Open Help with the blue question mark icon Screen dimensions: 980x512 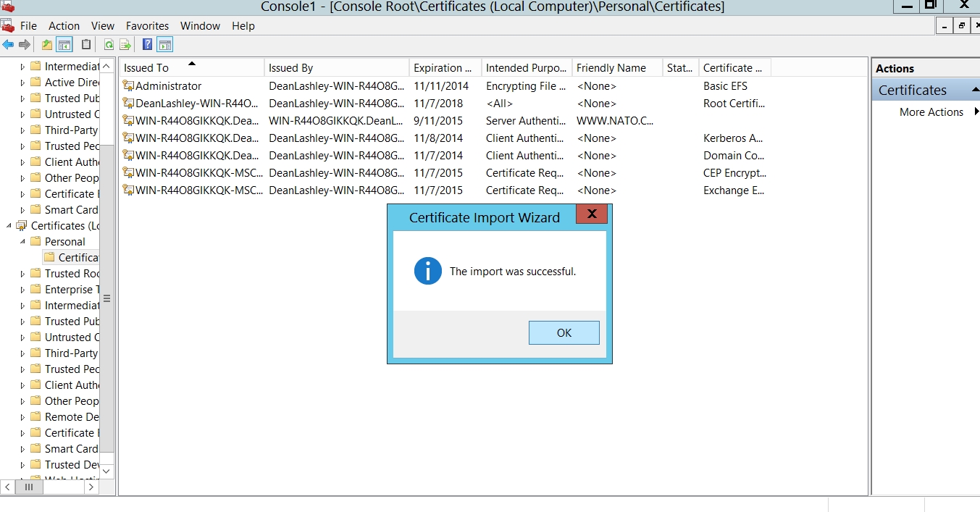[147, 45]
